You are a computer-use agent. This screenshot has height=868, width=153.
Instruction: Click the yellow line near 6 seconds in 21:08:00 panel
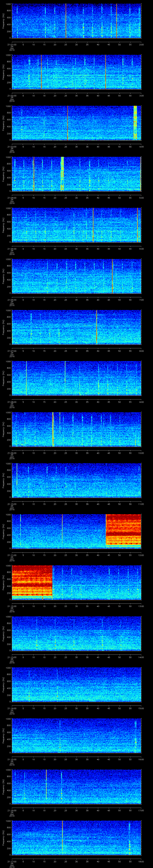point(26,378)
